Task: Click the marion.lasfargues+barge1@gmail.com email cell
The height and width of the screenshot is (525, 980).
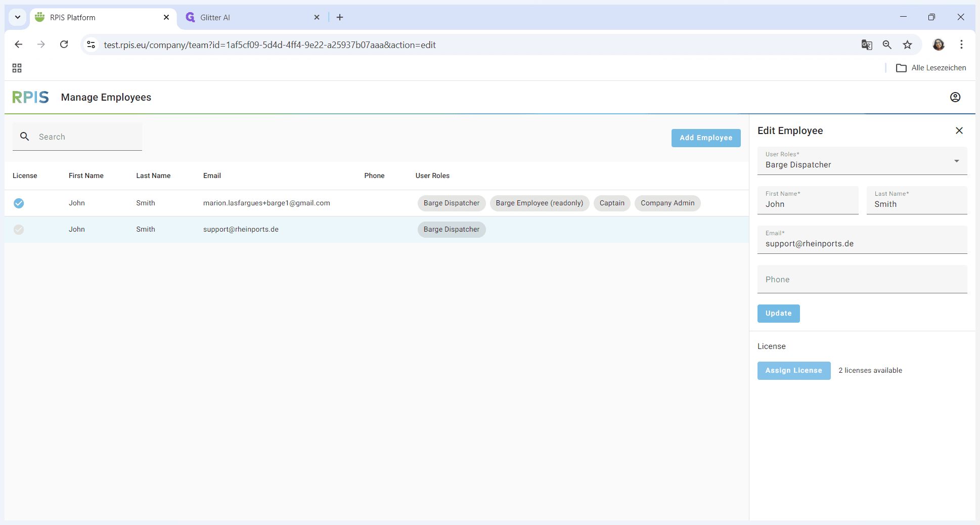Action: coord(266,203)
